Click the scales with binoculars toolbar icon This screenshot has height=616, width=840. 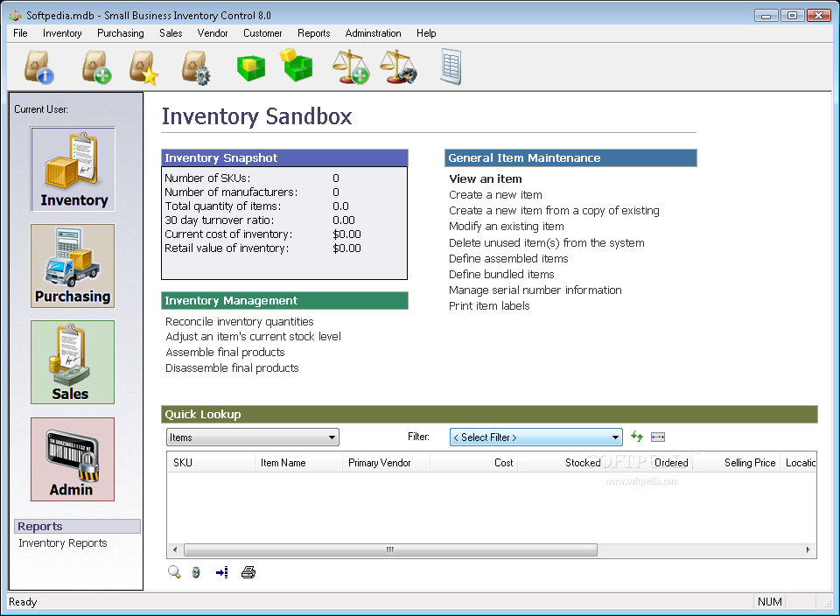click(x=398, y=67)
